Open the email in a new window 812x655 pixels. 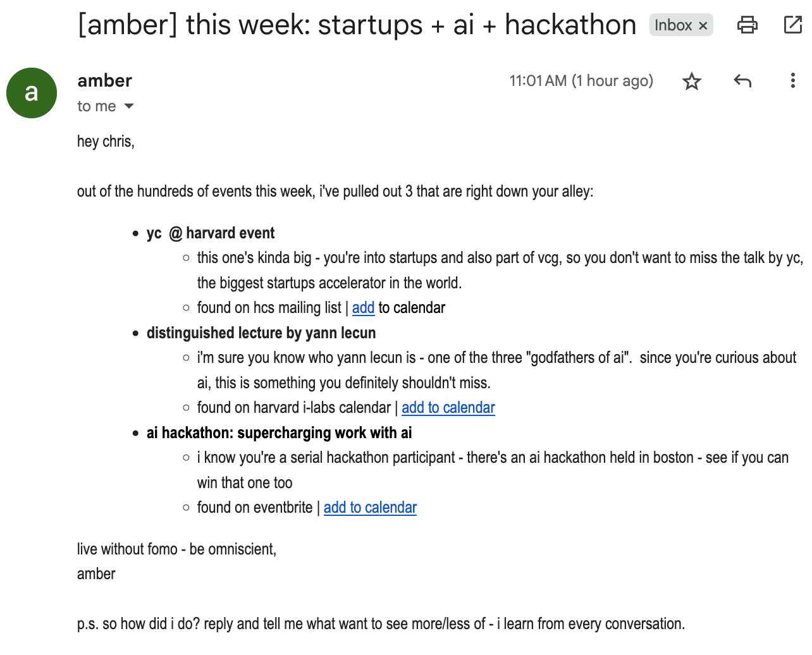click(x=792, y=25)
